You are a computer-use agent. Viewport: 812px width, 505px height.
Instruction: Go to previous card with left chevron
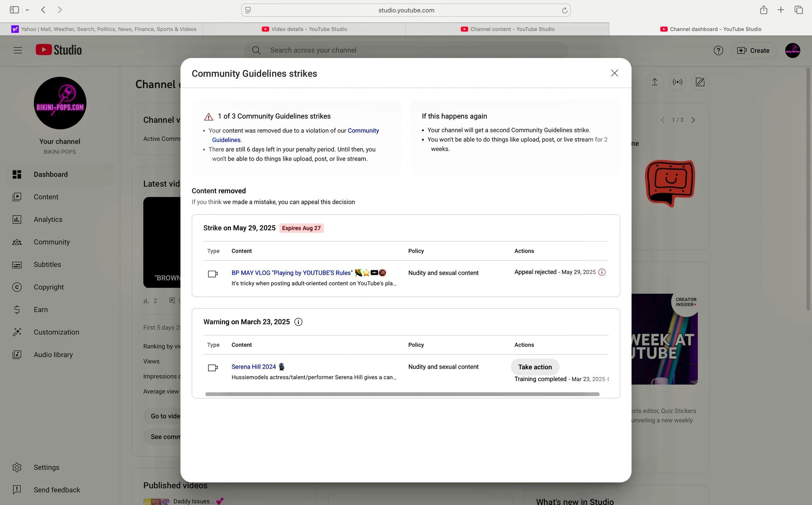tap(662, 120)
